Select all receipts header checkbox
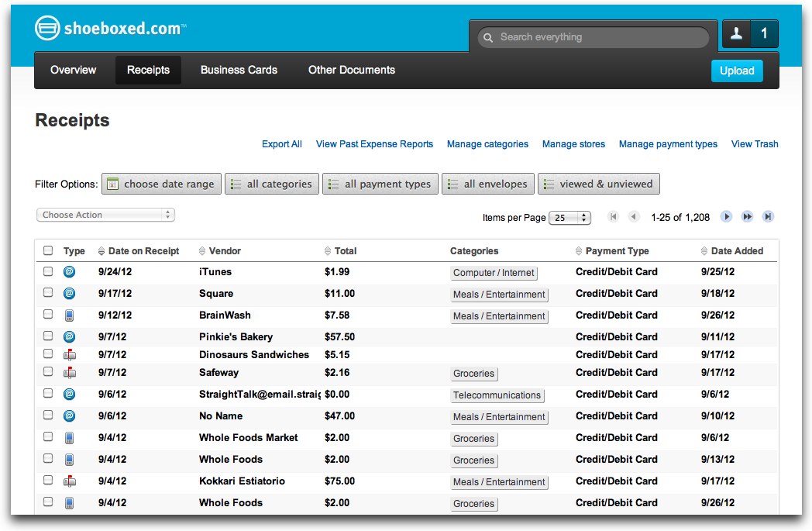 48,250
